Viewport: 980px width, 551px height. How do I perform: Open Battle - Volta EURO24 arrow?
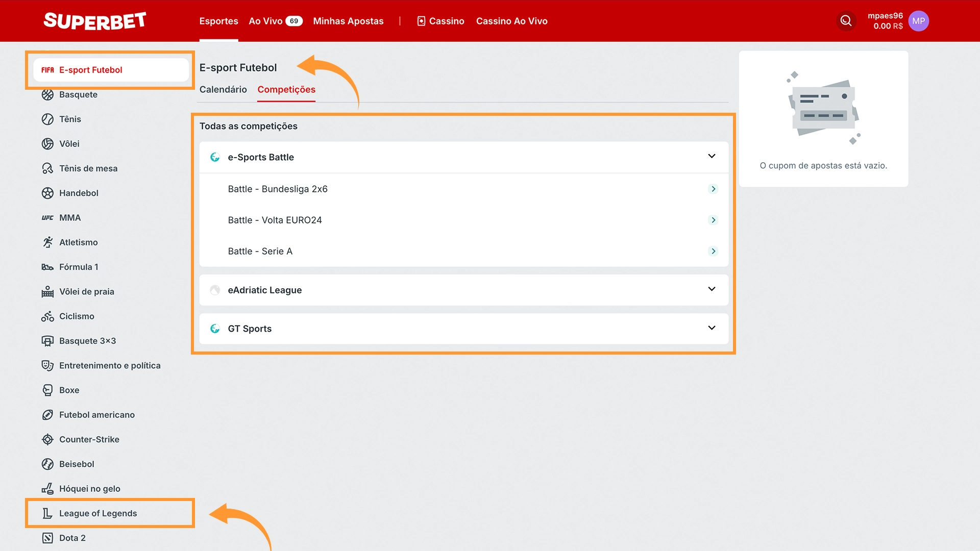tap(714, 220)
